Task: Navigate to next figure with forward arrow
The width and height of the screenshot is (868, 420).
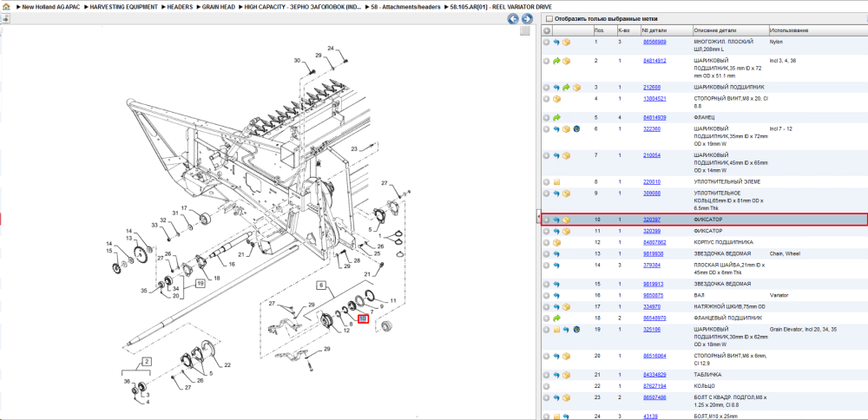Action: pyautogui.click(x=527, y=19)
